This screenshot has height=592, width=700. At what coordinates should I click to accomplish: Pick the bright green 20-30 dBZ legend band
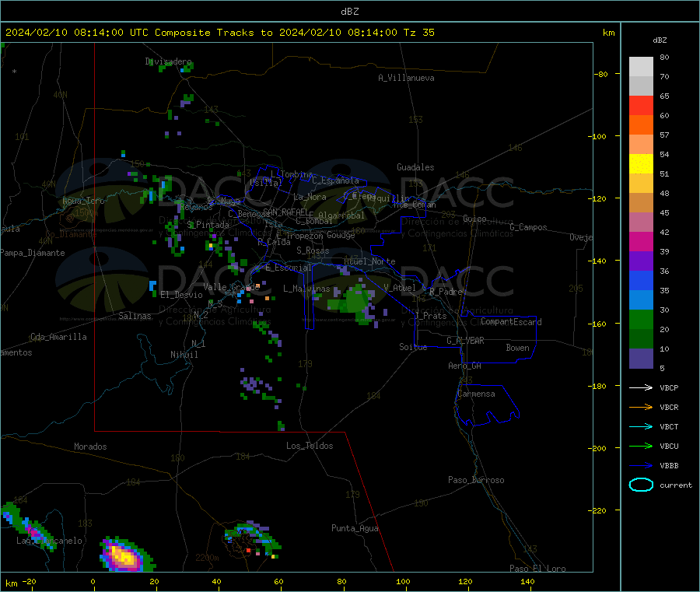click(x=641, y=319)
